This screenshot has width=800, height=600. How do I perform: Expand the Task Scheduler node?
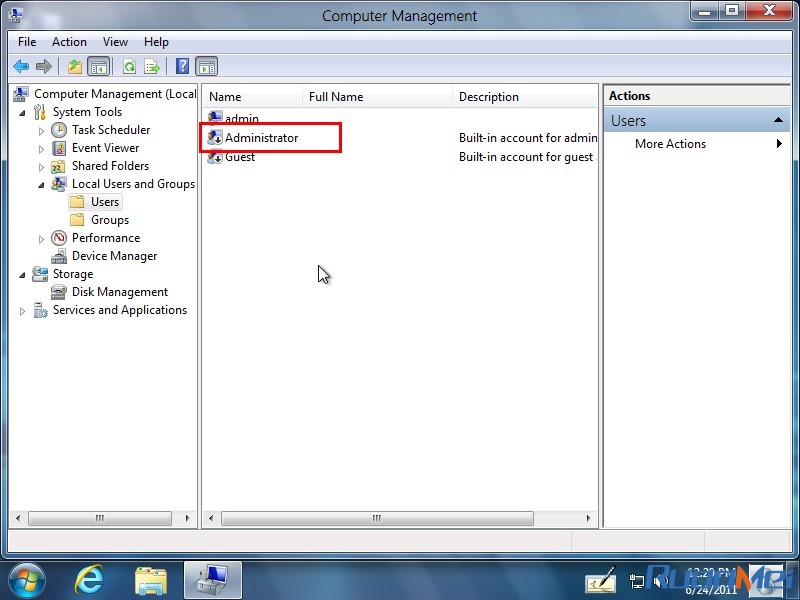[41, 131]
